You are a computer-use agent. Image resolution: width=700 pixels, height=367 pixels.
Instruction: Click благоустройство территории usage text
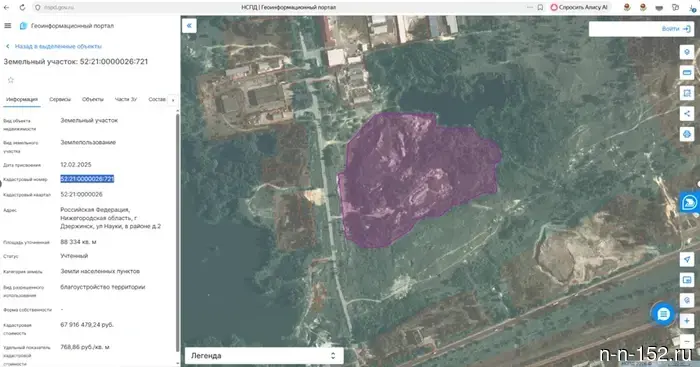[103, 287]
